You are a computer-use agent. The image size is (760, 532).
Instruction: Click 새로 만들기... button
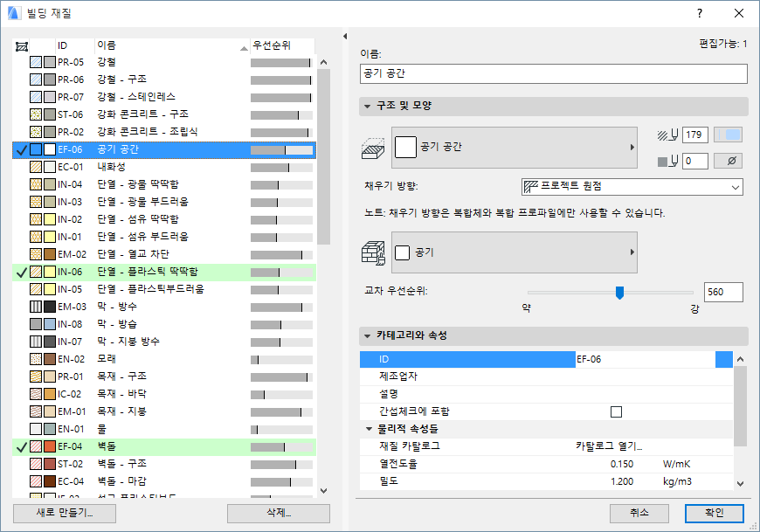[65, 513]
